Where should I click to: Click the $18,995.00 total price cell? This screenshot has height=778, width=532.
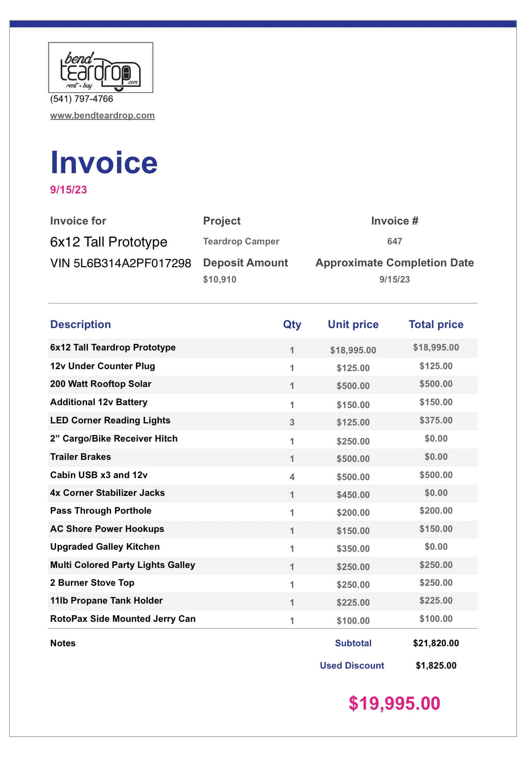tap(436, 348)
